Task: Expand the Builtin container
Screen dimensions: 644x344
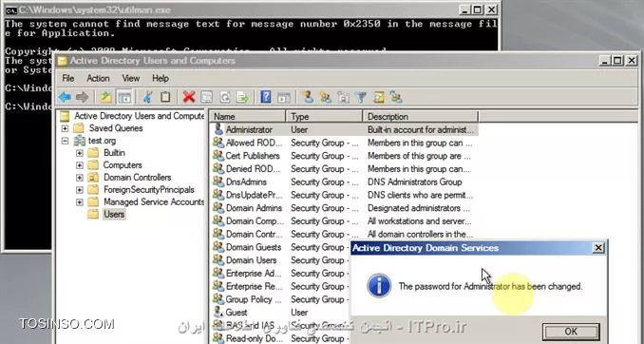Action: (x=79, y=153)
